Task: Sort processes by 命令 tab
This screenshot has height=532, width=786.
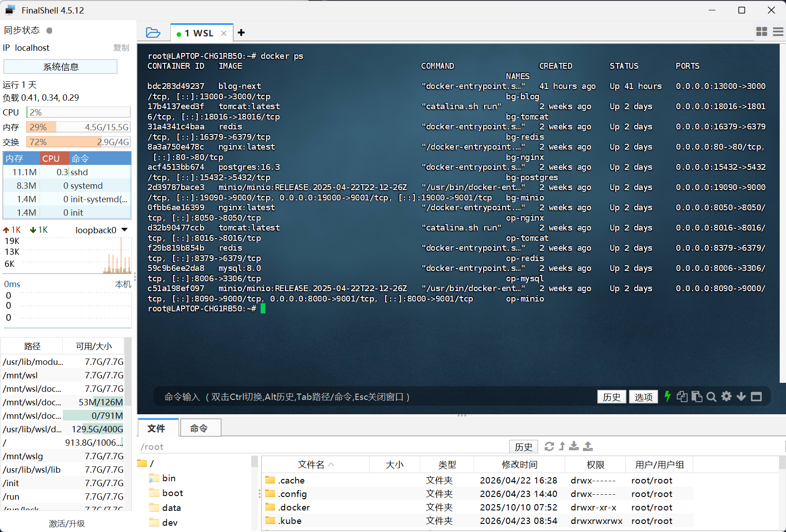Action: point(100,158)
